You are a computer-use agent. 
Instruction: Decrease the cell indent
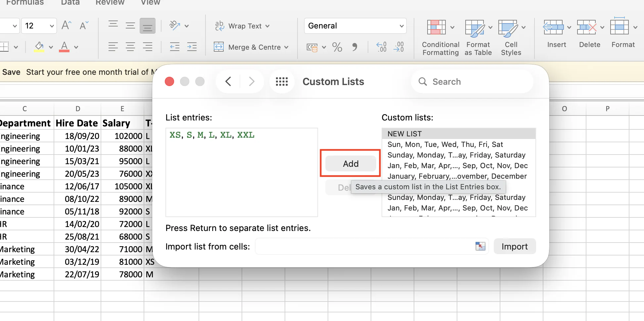click(174, 47)
